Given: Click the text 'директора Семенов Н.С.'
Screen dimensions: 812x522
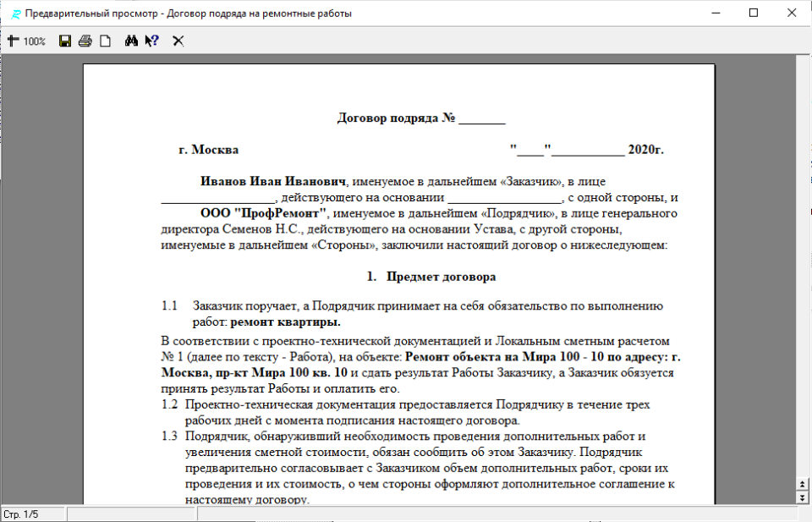Looking at the screenshot, I should click(230, 229).
